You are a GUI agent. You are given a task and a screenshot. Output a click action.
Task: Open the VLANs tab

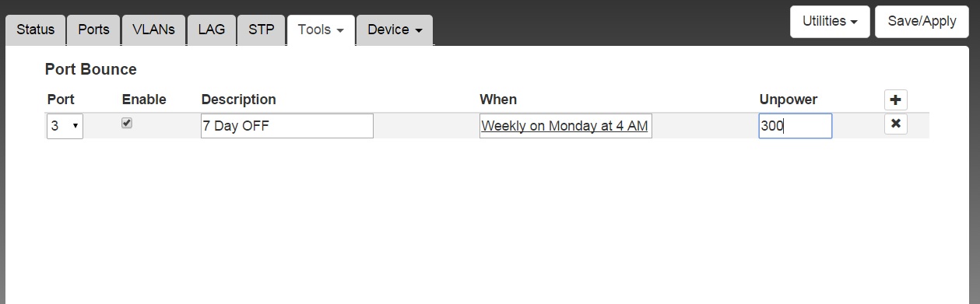[153, 30]
